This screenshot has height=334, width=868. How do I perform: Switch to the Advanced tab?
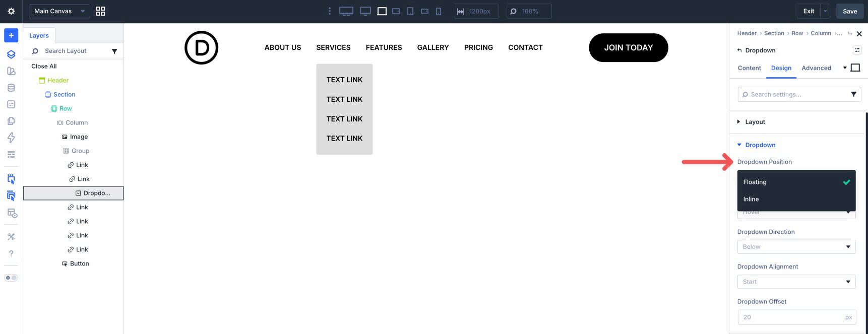pos(817,68)
